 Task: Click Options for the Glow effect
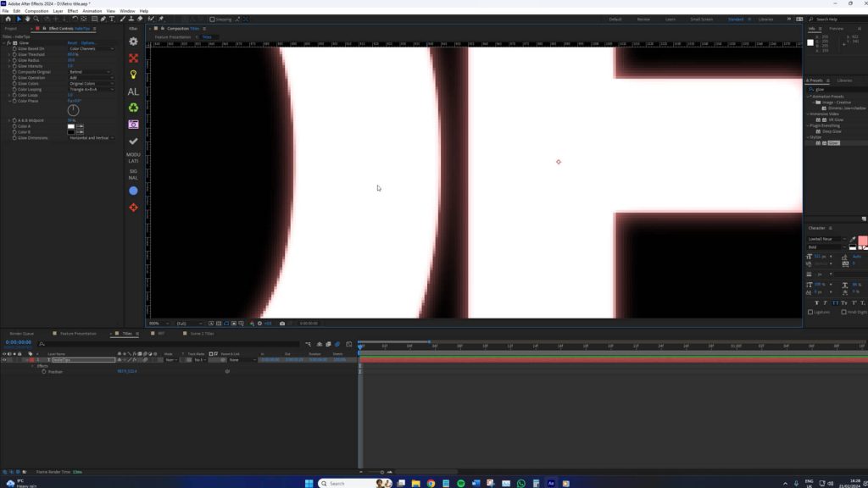tap(88, 42)
